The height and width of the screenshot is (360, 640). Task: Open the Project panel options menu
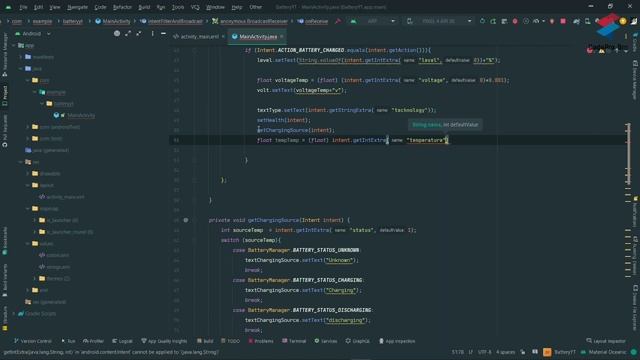click(152, 33)
